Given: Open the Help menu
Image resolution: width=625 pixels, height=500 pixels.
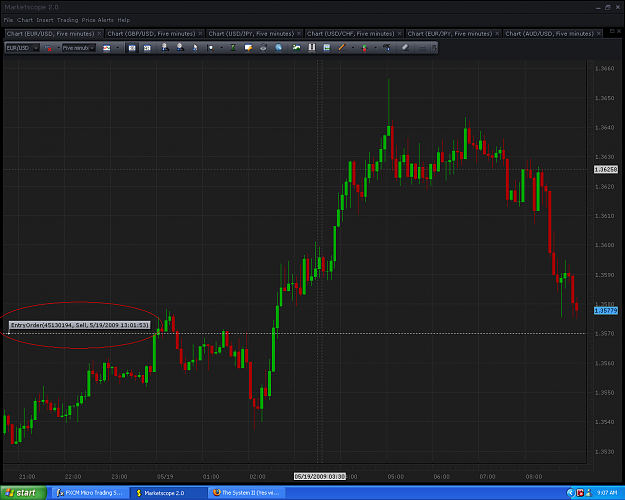Looking at the screenshot, I should pos(124,20).
